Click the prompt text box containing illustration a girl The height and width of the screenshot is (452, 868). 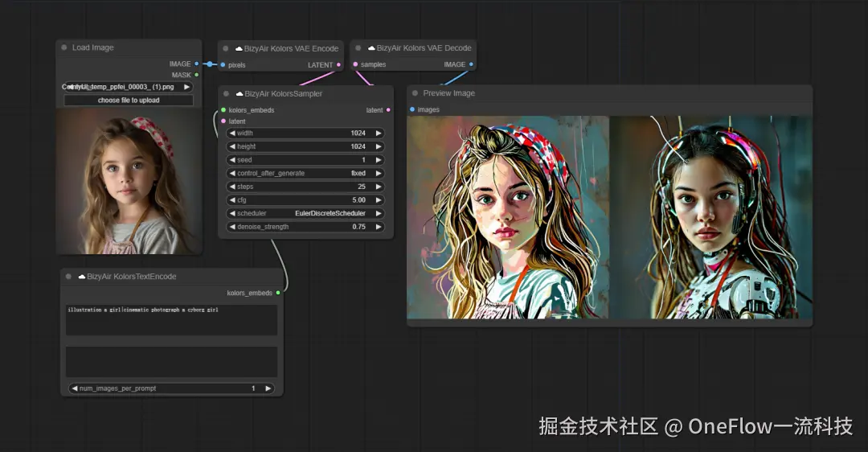coord(172,319)
